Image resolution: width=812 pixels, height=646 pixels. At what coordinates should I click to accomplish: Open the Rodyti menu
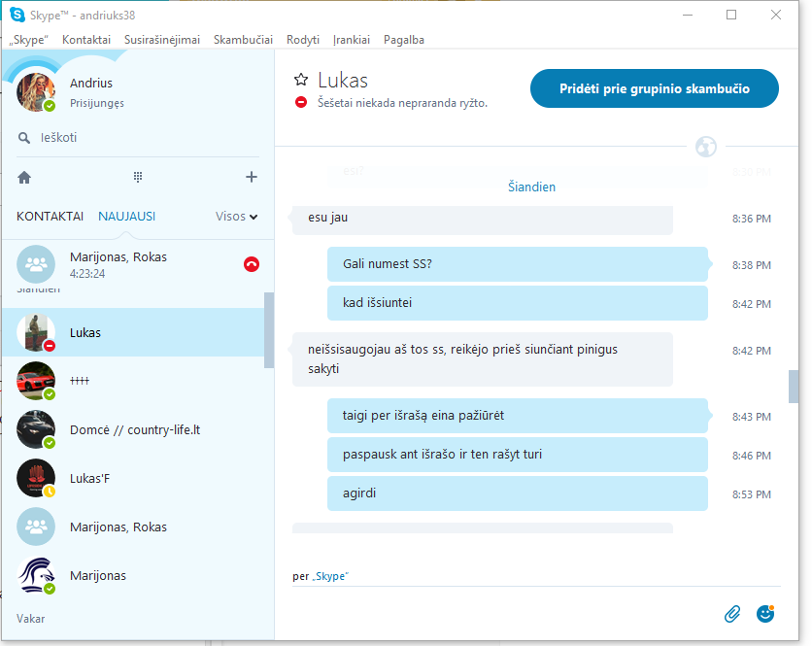click(303, 40)
